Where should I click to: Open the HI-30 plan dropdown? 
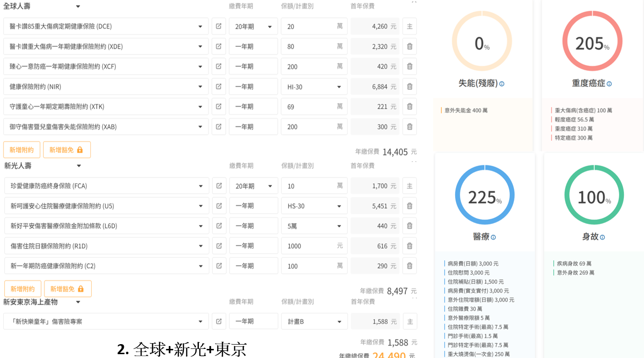point(314,87)
